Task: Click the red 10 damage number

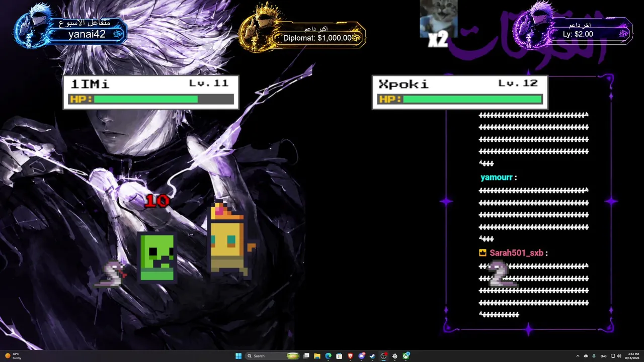Action: (156, 201)
